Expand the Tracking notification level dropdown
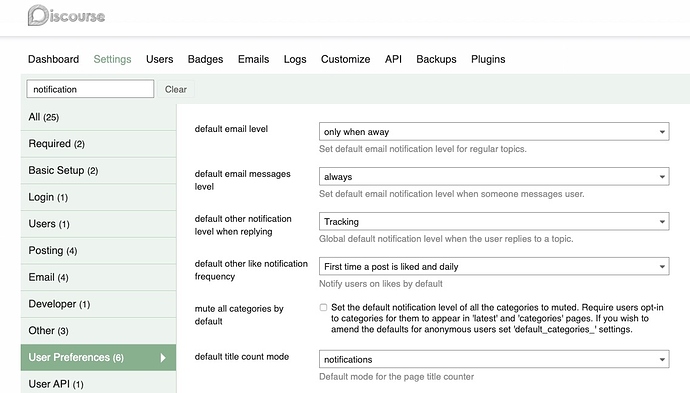690x393 pixels. pyautogui.click(x=494, y=221)
